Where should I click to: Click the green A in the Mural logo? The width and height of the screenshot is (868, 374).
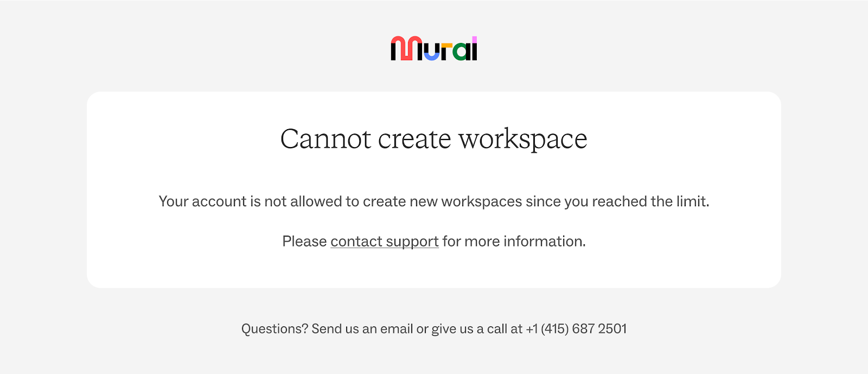461,52
